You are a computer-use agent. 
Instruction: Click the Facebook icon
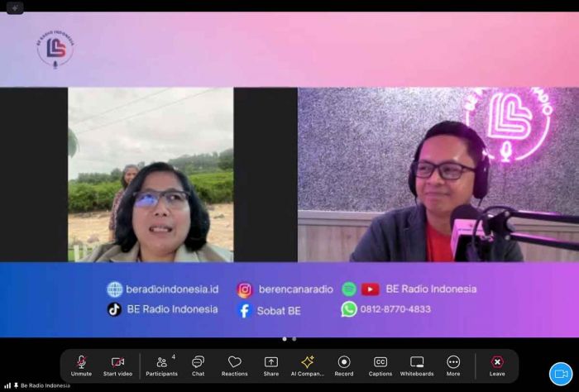[245, 311]
